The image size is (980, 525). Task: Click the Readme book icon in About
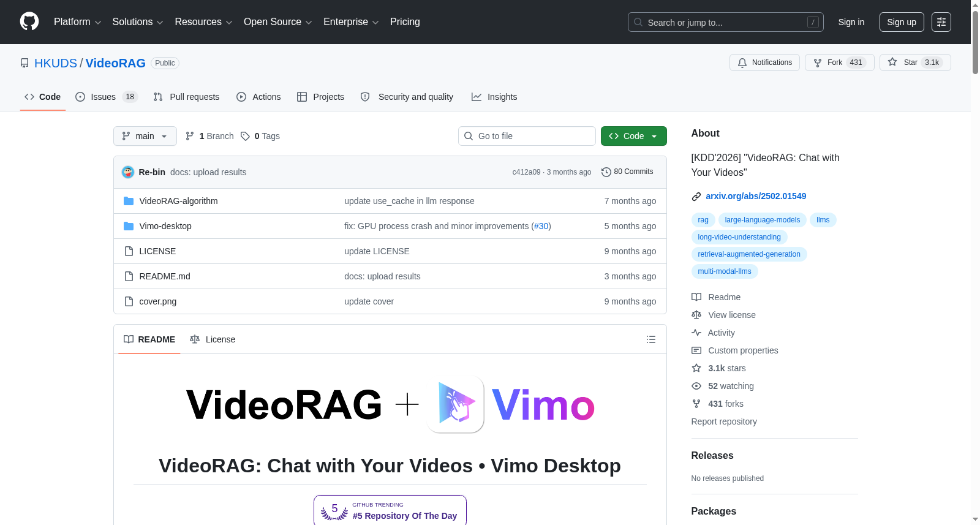696,297
